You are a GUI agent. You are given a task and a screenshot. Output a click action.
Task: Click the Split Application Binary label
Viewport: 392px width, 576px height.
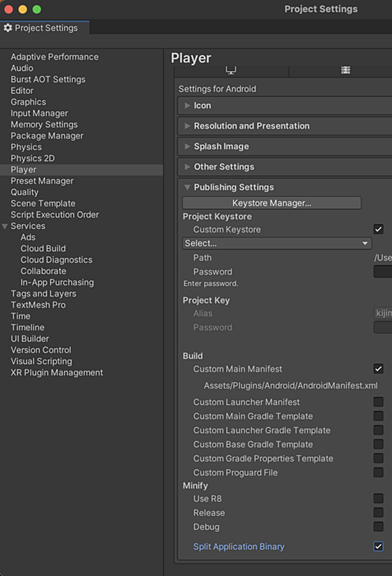pyautogui.click(x=239, y=547)
